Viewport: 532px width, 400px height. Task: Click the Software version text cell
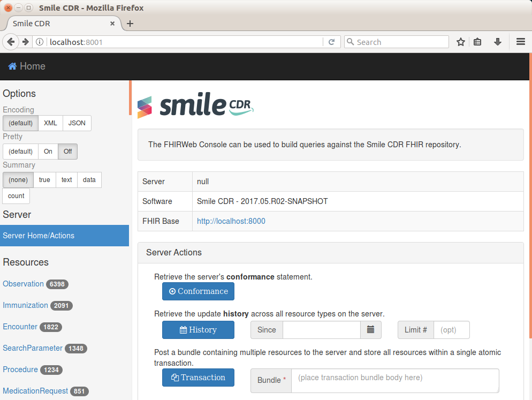(x=358, y=201)
